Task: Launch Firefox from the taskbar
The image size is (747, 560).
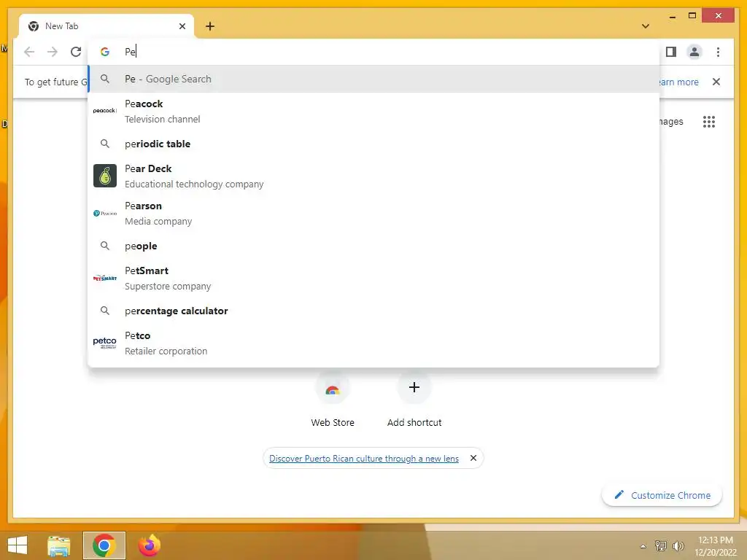Action: click(149, 545)
